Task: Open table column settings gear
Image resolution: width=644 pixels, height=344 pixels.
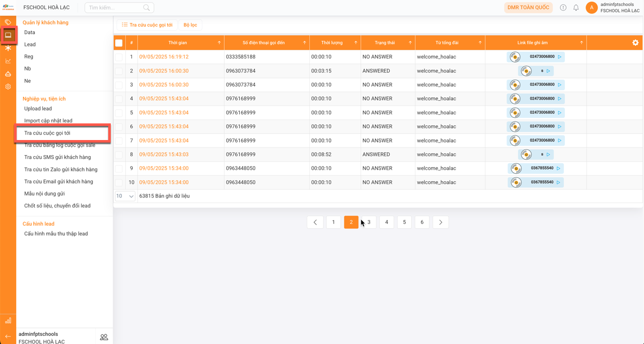Action: (635, 43)
